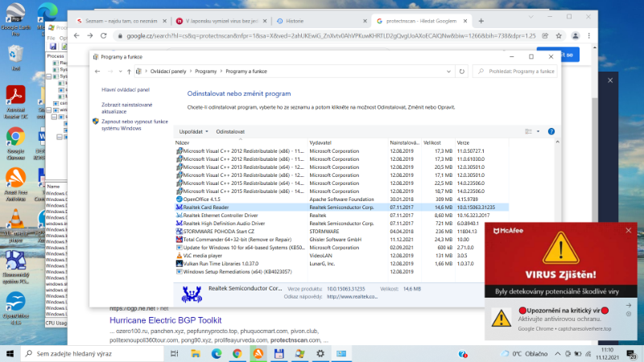Viewport: 644px width, 362px height.
Task: Click Odinstalovat button
Action: 230,132
